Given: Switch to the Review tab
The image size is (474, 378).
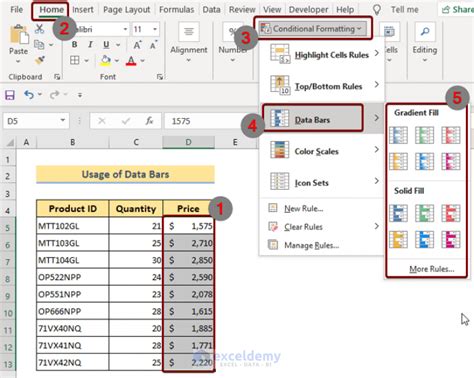Looking at the screenshot, I should click(242, 10).
